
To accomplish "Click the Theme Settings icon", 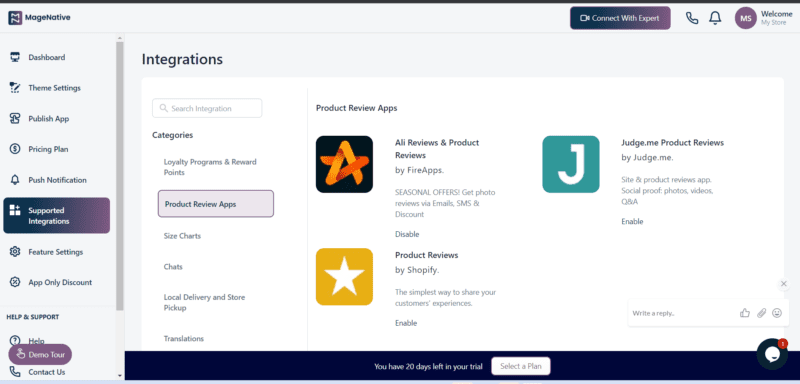I will (15, 88).
